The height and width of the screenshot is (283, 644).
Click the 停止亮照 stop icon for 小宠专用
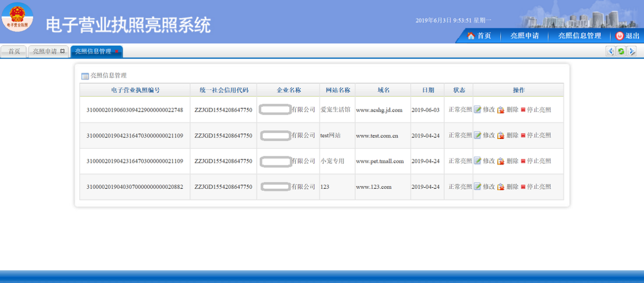click(x=523, y=161)
